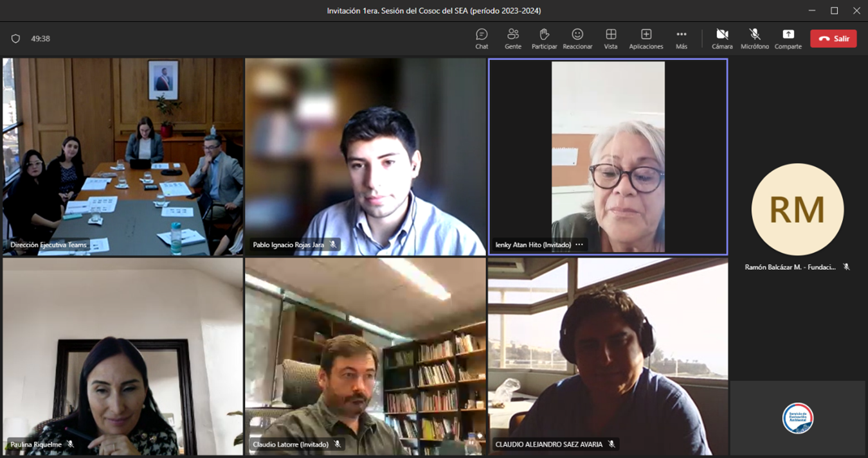Maximize the Teams meeting window
Image resolution: width=868 pixels, height=458 pixels.
834,11
